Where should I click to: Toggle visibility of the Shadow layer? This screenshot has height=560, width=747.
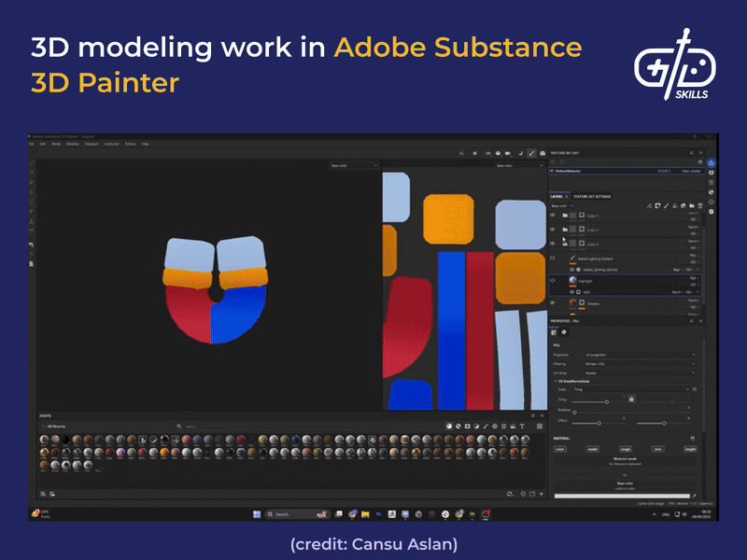(x=553, y=302)
